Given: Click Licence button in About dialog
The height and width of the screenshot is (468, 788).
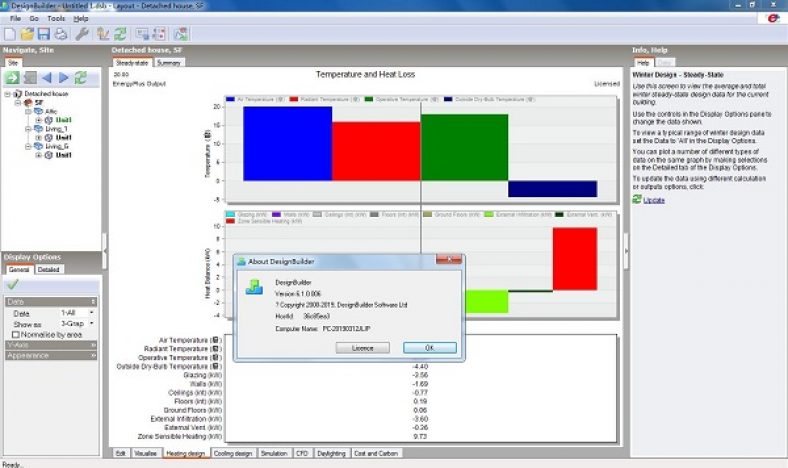Looking at the screenshot, I should point(362,348).
